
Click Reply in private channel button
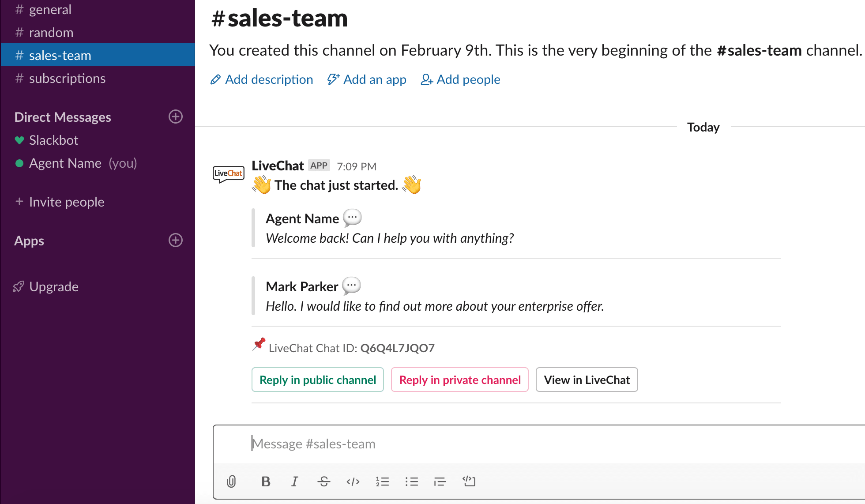pos(460,380)
